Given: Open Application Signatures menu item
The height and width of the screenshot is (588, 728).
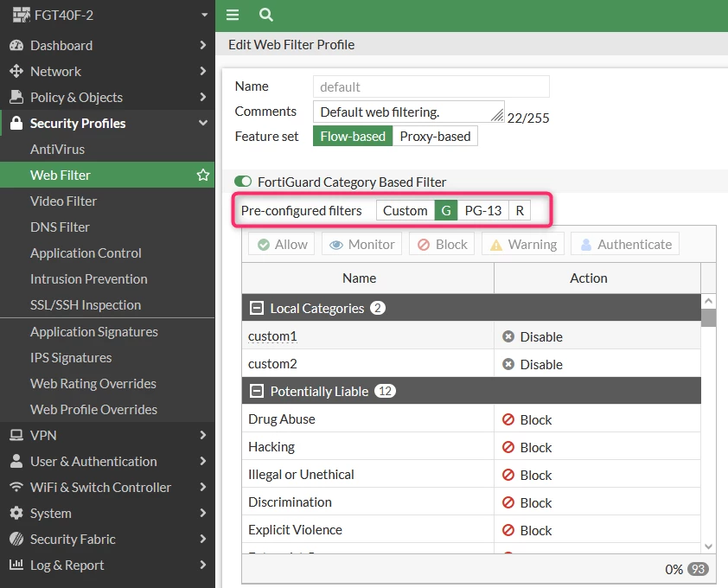Looking at the screenshot, I should click(x=107, y=332).
